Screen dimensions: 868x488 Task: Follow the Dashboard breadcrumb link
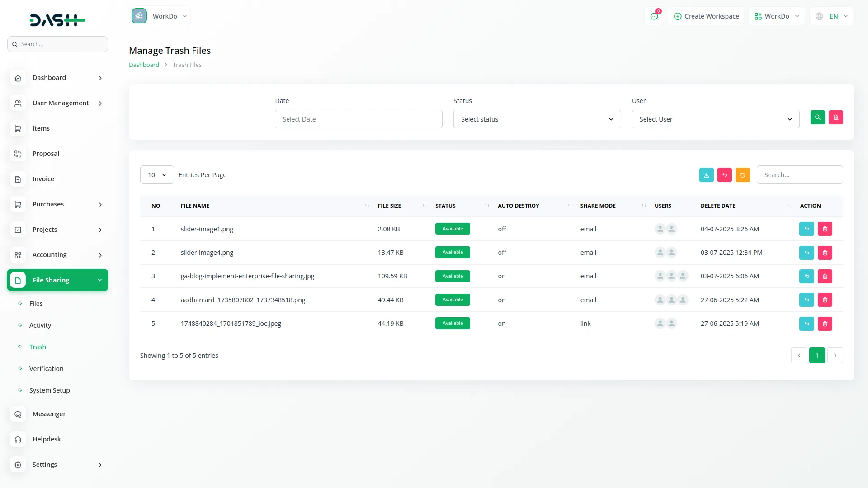click(143, 65)
